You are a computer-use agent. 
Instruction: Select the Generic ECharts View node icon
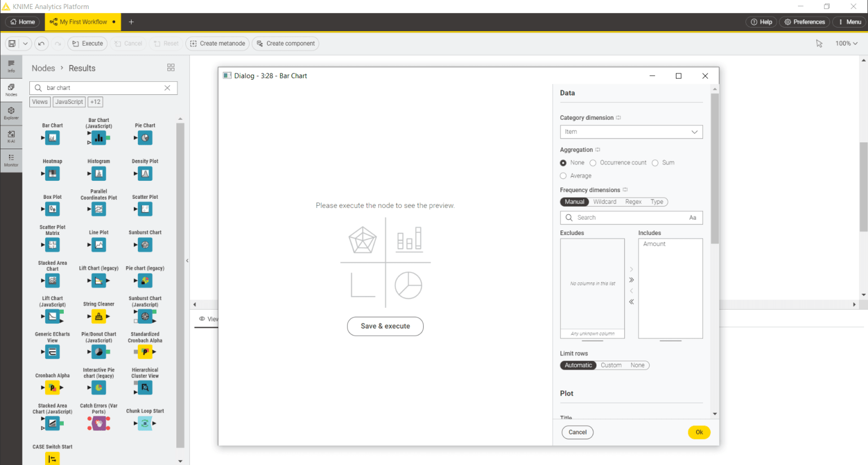[x=53, y=352]
